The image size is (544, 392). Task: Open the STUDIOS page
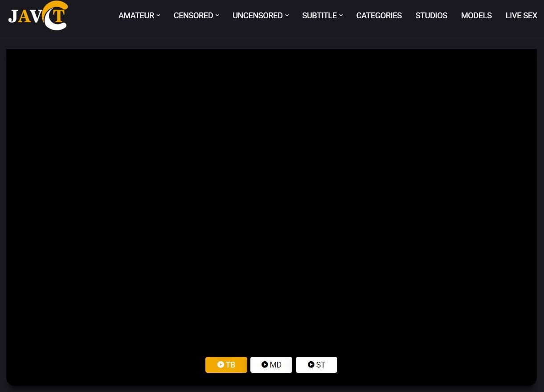[x=431, y=16]
